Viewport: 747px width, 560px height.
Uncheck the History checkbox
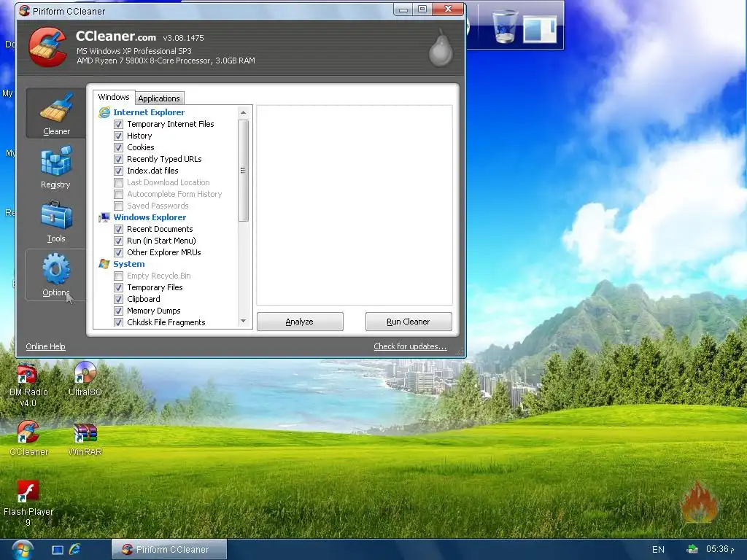(x=119, y=136)
